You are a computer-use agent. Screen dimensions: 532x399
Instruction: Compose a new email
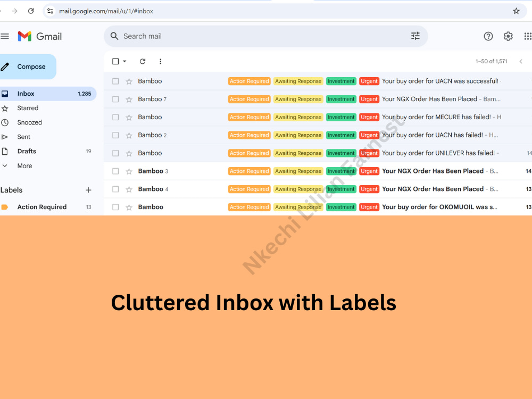tap(28, 67)
